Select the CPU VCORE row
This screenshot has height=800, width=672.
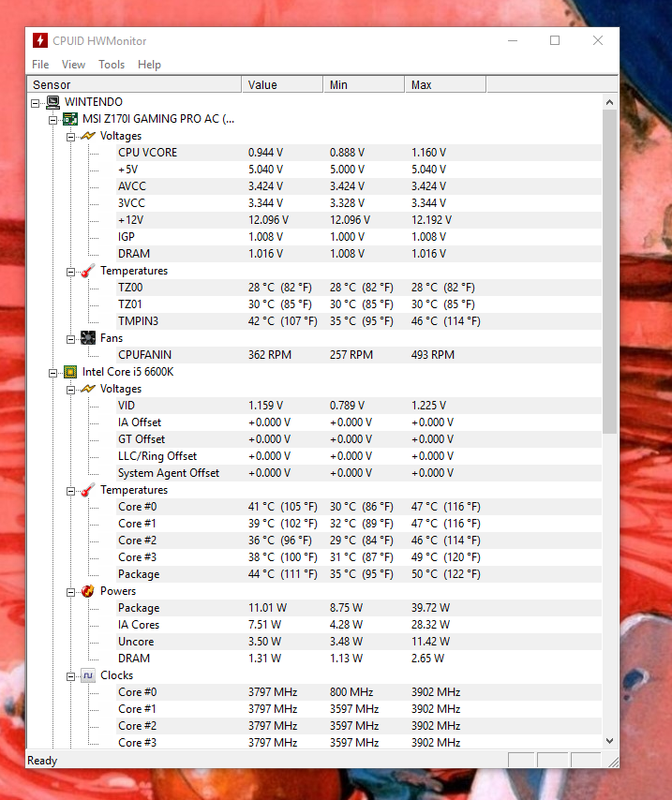click(x=359, y=153)
